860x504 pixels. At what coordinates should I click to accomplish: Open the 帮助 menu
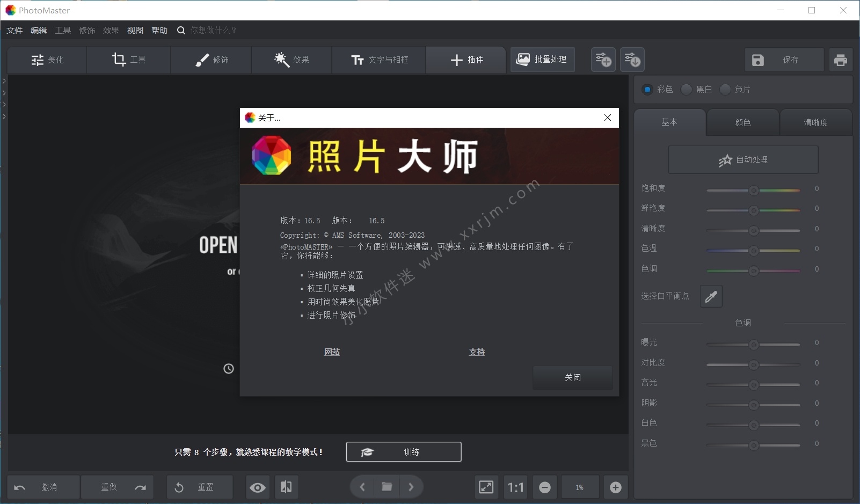(159, 30)
